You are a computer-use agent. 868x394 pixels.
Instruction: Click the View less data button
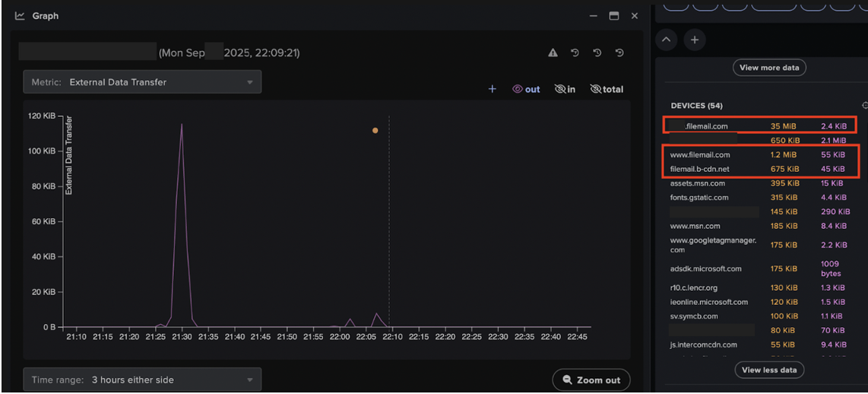pos(769,370)
